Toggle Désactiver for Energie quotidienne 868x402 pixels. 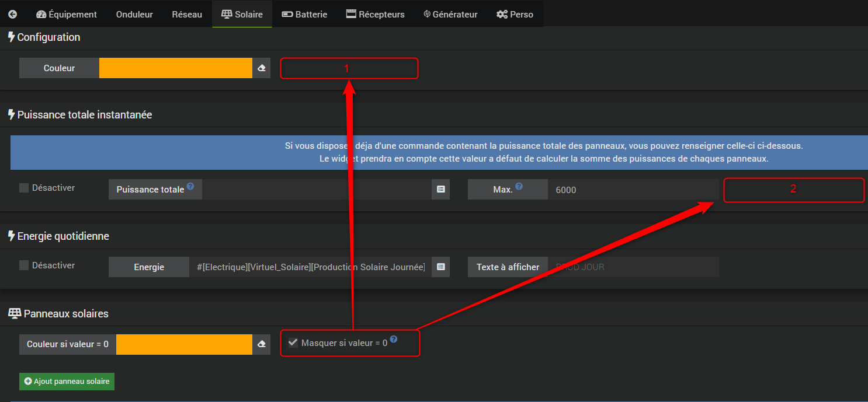(24, 265)
